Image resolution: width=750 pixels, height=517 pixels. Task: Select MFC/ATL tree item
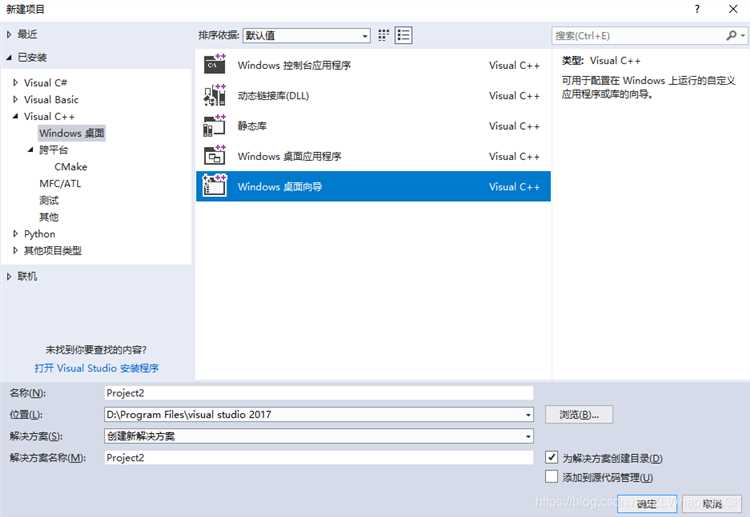[60, 184]
